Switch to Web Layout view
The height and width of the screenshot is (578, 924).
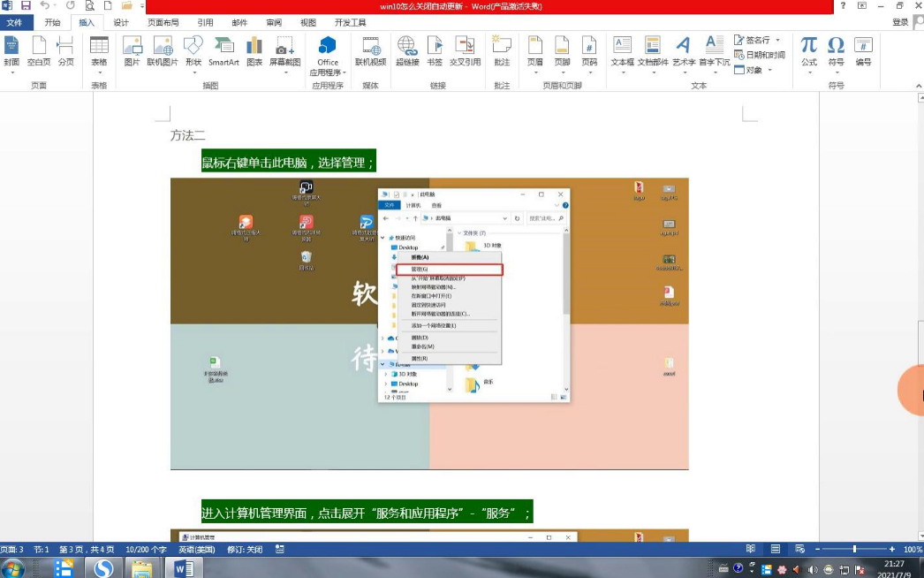click(x=799, y=549)
